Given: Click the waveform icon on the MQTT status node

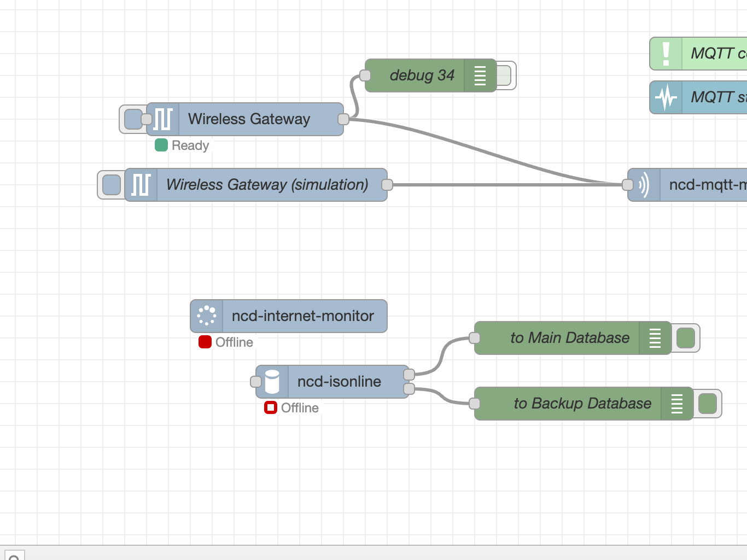Looking at the screenshot, I should pyautogui.click(x=666, y=97).
